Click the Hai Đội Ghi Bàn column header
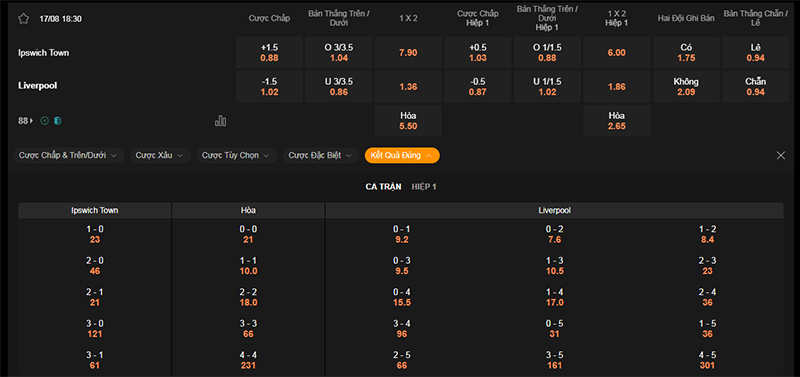The width and height of the screenshot is (800, 377). click(686, 18)
